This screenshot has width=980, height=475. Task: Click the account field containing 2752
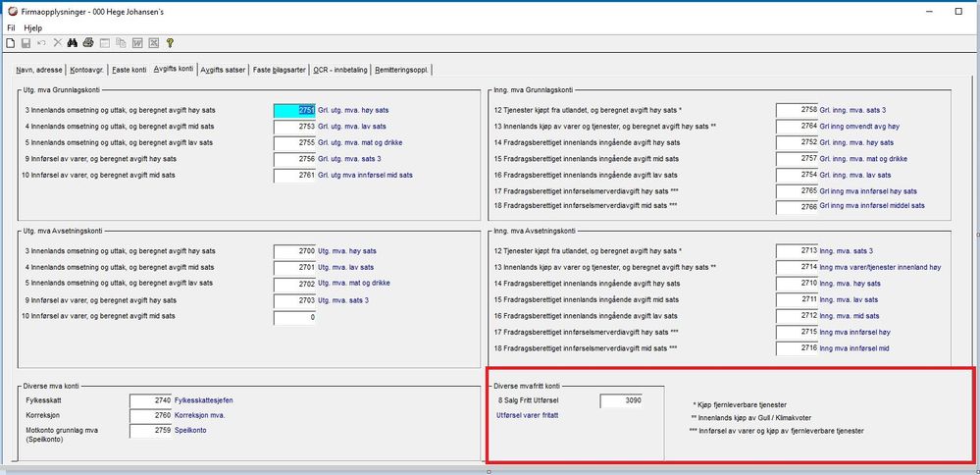pyautogui.click(x=797, y=143)
